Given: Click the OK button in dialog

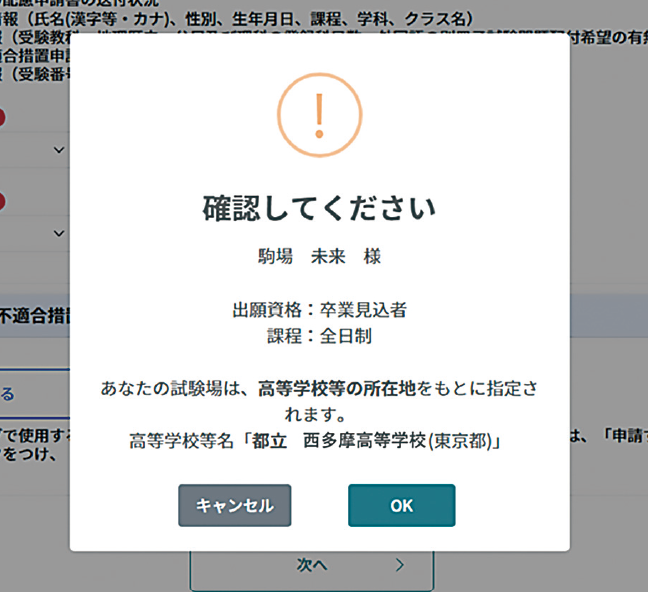Looking at the screenshot, I should (x=402, y=505).
